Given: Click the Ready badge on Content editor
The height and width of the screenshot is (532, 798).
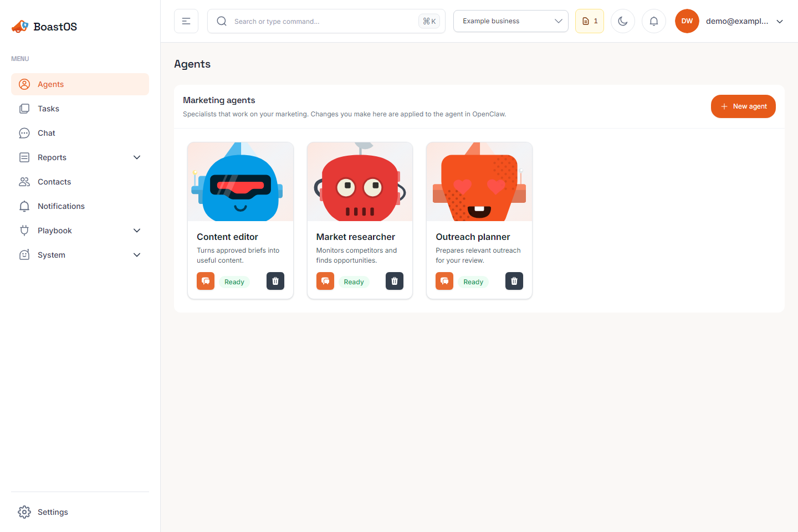Looking at the screenshot, I should point(234,282).
